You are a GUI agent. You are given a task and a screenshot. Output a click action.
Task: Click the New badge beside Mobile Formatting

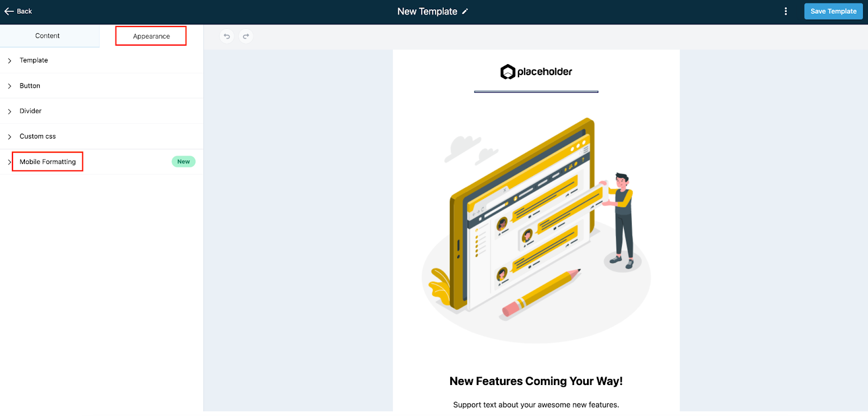coord(183,162)
